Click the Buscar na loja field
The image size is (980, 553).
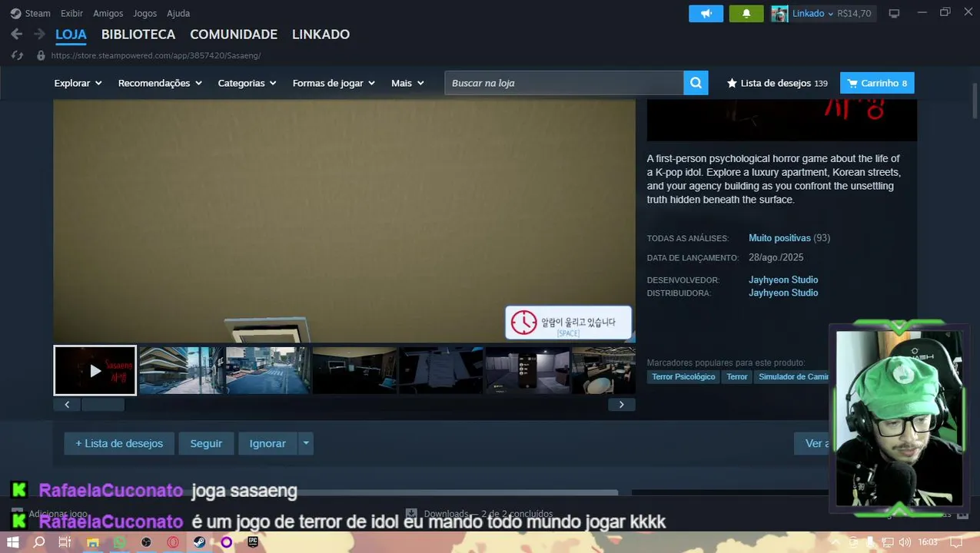pyautogui.click(x=564, y=83)
